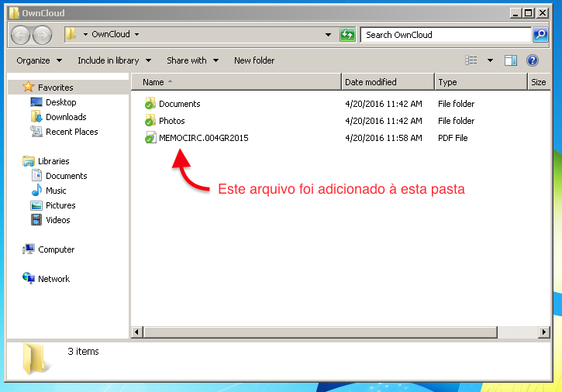Click the Libraries icon in sidebar
This screenshot has height=392, width=562.
pos(29,161)
